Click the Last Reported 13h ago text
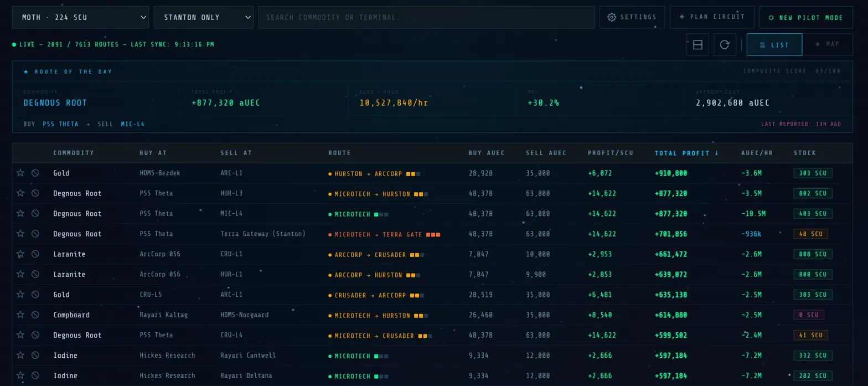 point(800,124)
